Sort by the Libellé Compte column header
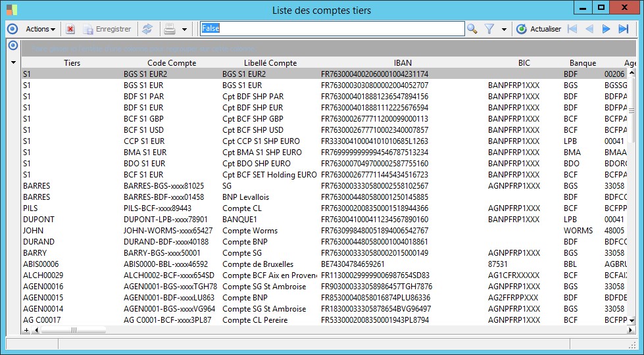The image size is (644, 355). pyautogui.click(x=270, y=63)
